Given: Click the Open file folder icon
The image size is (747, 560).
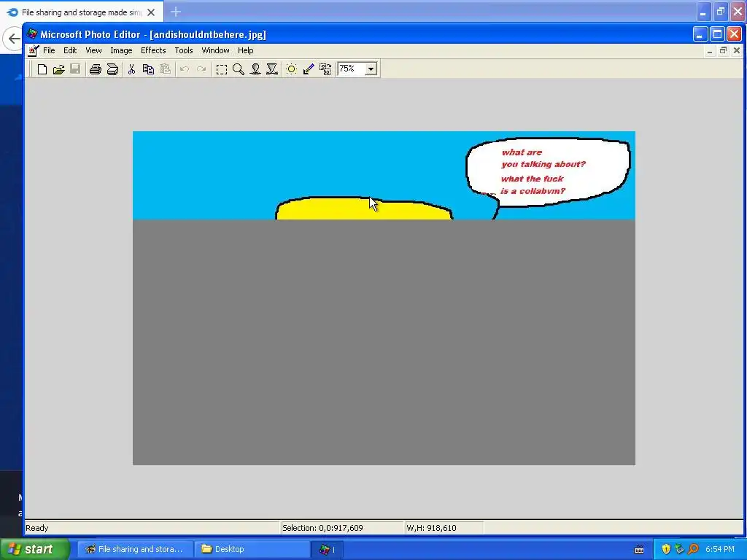Looking at the screenshot, I should pyautogui.click(x=58, y=69).
